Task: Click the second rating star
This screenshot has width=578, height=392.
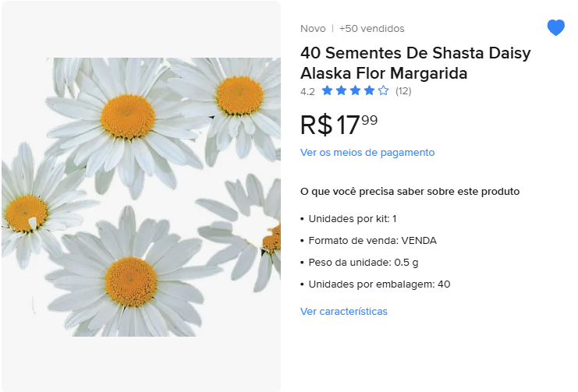Action: click(341, 91)
